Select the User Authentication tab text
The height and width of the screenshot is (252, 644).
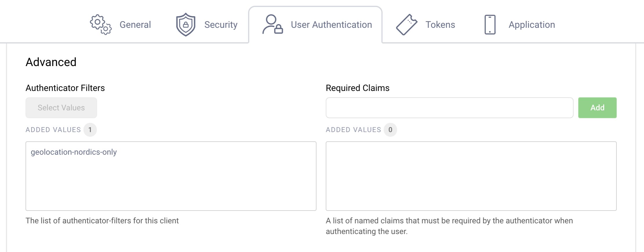331,25
